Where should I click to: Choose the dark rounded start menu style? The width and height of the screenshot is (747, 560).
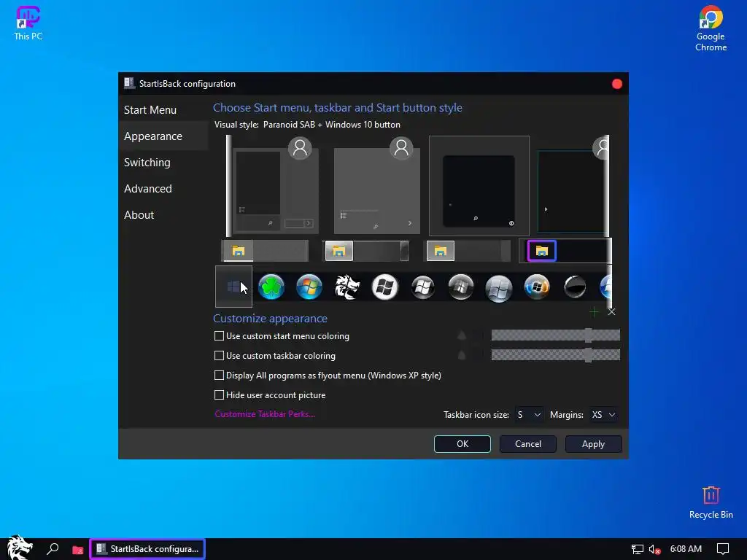tap(479, 186)
